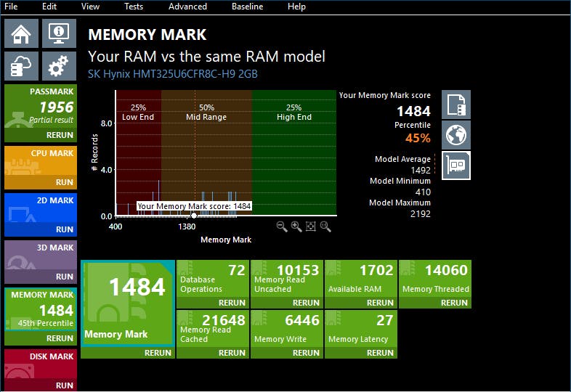
Task: Click the Memory Latency score 27
Action: pos(385,320)
